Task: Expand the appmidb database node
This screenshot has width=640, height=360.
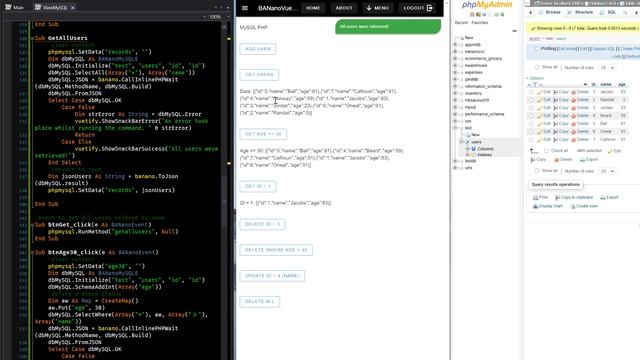Action: coord(456,45)
